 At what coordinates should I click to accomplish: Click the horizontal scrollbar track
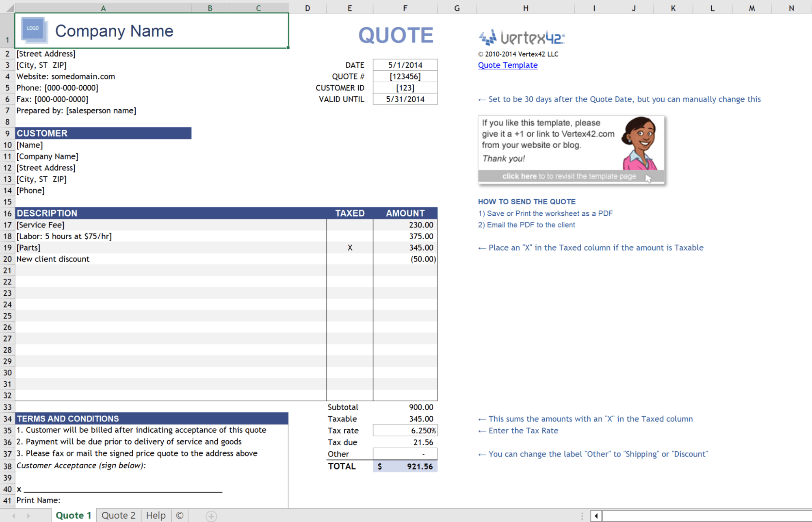707,516
